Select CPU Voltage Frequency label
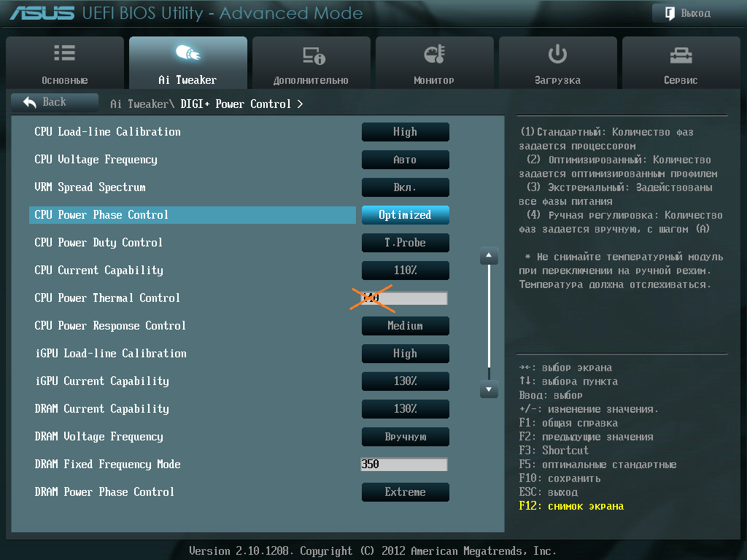The width and height of the screenshot is (747, 560). click(96, 160)
